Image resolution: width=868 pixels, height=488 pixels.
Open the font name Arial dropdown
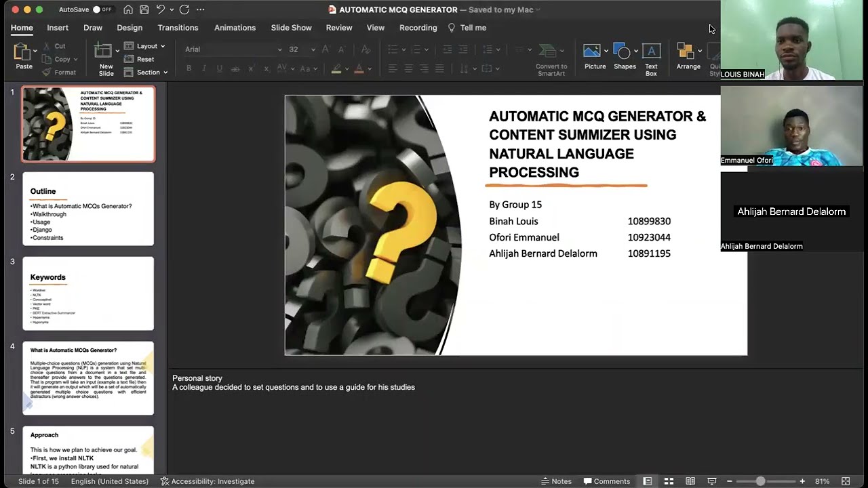tap(279, 49)
